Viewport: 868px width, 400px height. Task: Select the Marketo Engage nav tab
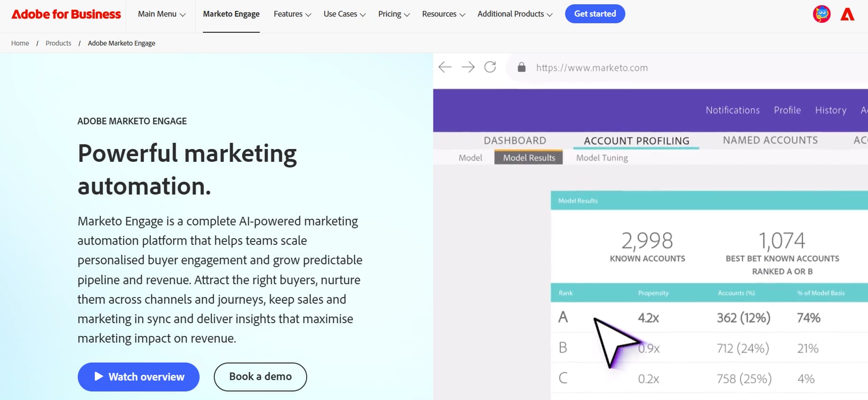pyautogui.click(x=231, y=14)
